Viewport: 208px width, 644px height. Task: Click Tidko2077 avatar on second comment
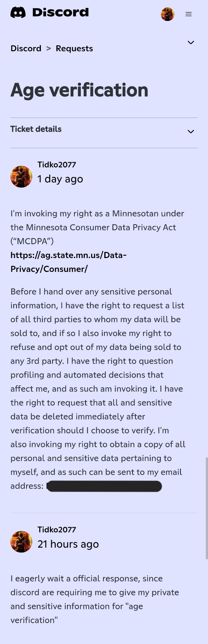[x=21, y=542]
